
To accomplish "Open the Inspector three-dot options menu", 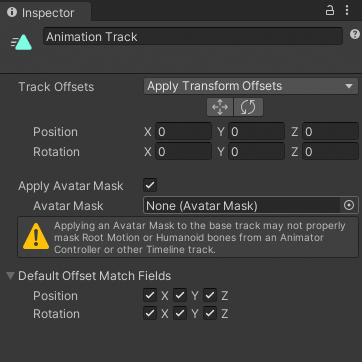I will [347, 10].
